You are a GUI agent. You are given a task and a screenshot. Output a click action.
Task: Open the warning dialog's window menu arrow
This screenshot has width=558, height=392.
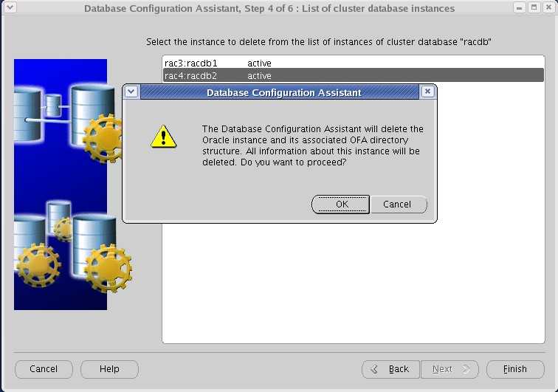(131, 92)
